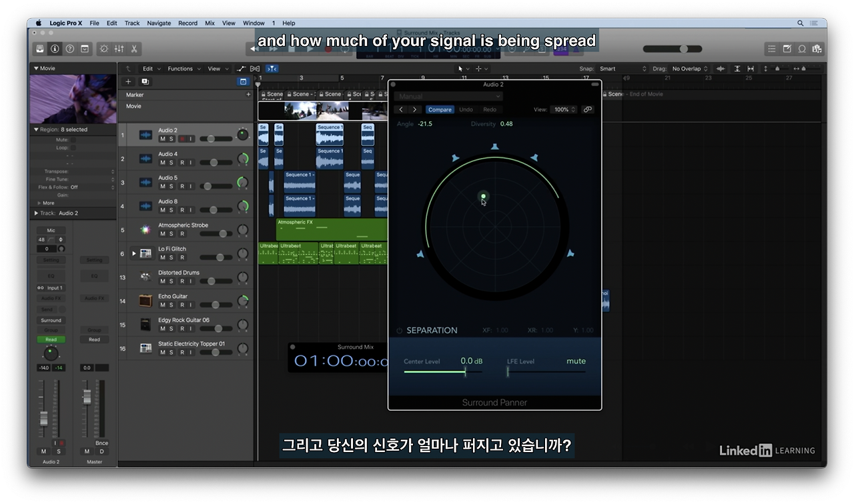Show automation in tracks area
The image size is (854, 504).
coord(242,69)
